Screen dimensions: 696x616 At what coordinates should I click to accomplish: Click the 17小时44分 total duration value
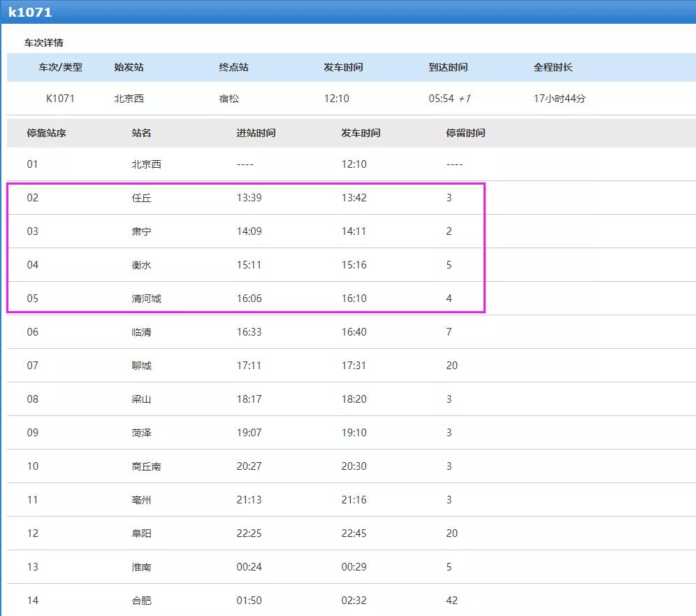tap(559, 99)
